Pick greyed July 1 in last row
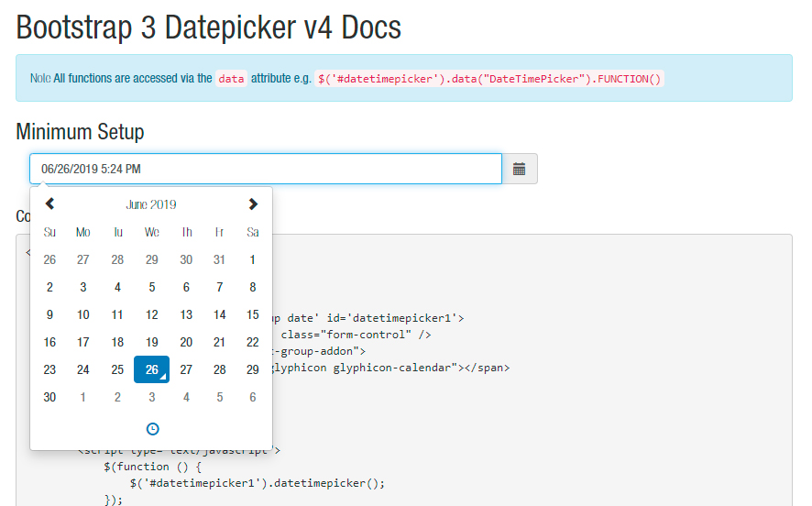This screenshot has width=812, height=506. click(x=82, y=397)
